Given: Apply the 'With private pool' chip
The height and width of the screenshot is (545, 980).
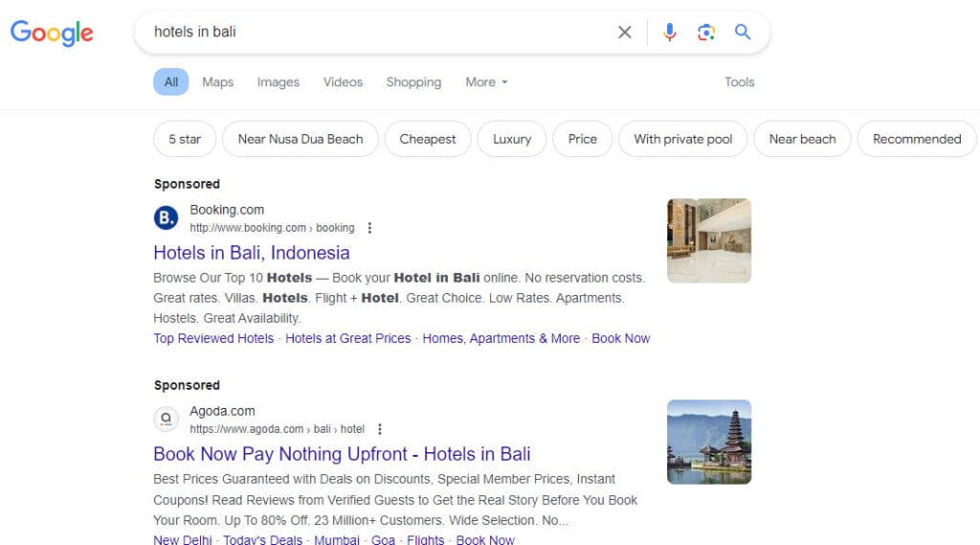Looking at the screenshot, I should [x=682, y=139].
